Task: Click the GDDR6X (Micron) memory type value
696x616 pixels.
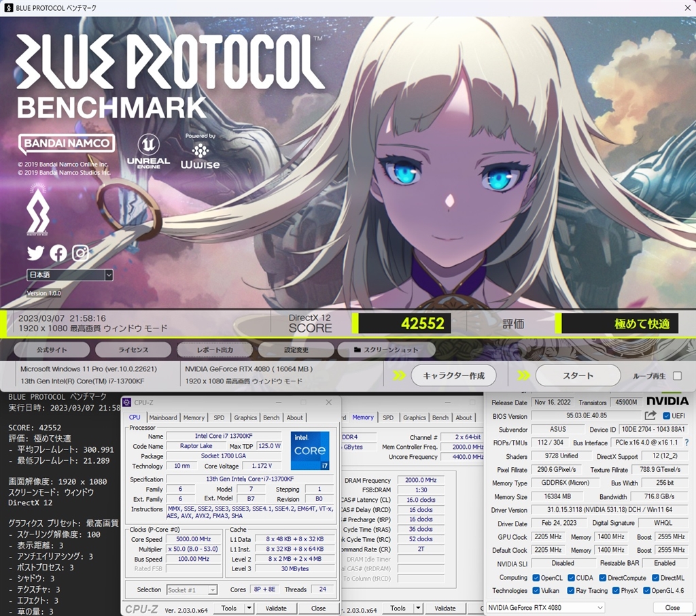Action: tap(565, 483)
